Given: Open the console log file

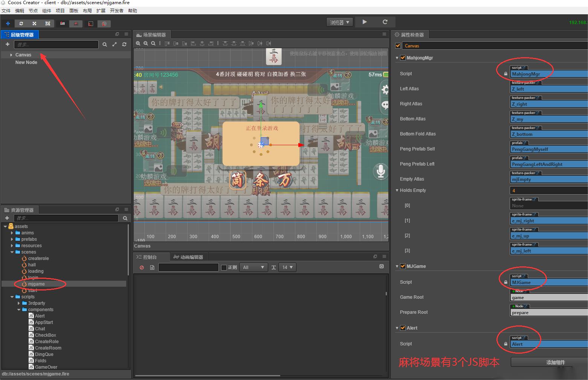Looking at the screenshot, I should pos(152,268).
